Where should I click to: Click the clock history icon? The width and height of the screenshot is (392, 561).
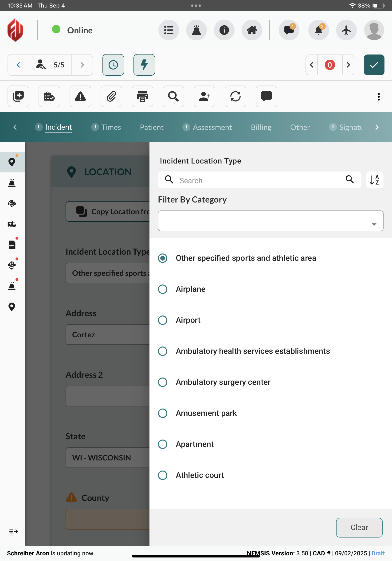pos(113,65)
